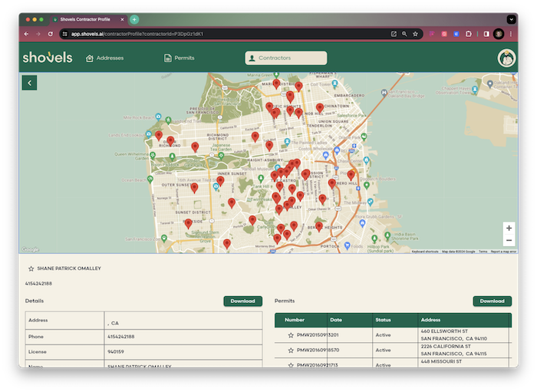537x392 pixels.
Task: Click phone number 4154242188 under name
Action: tap(38, 284)
